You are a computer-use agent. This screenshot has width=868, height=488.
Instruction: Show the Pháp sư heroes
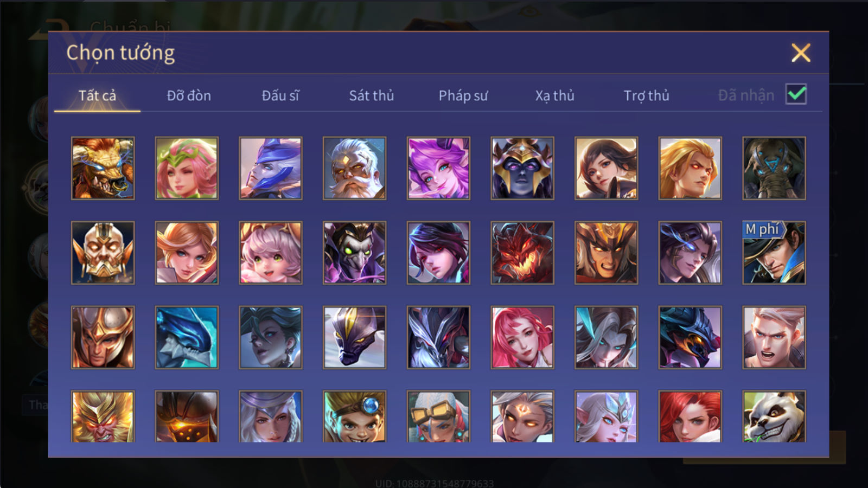(x=463, y=95)
